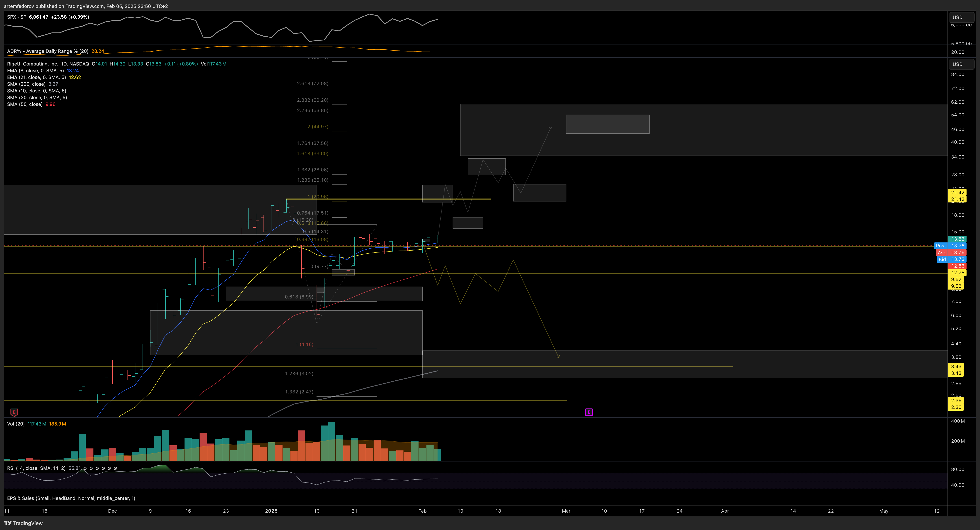Select the SMA 30 indicator legend

point(37,98)
